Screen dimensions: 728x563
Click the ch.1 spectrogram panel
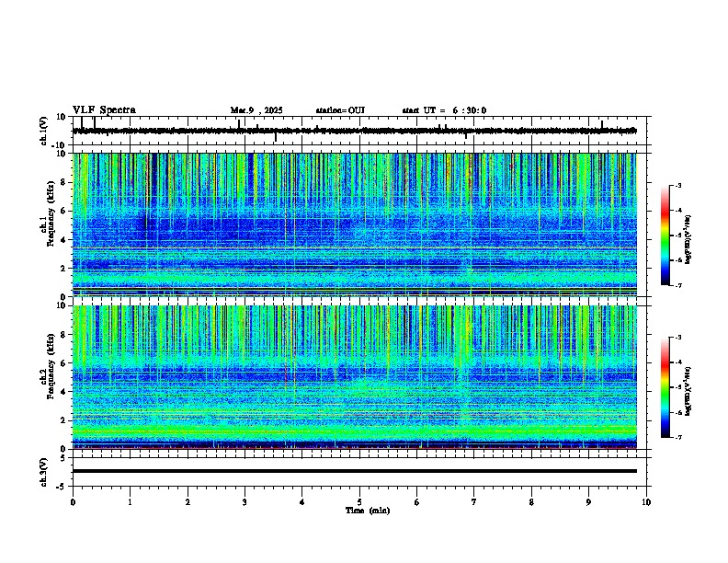[x=355, y=224]
